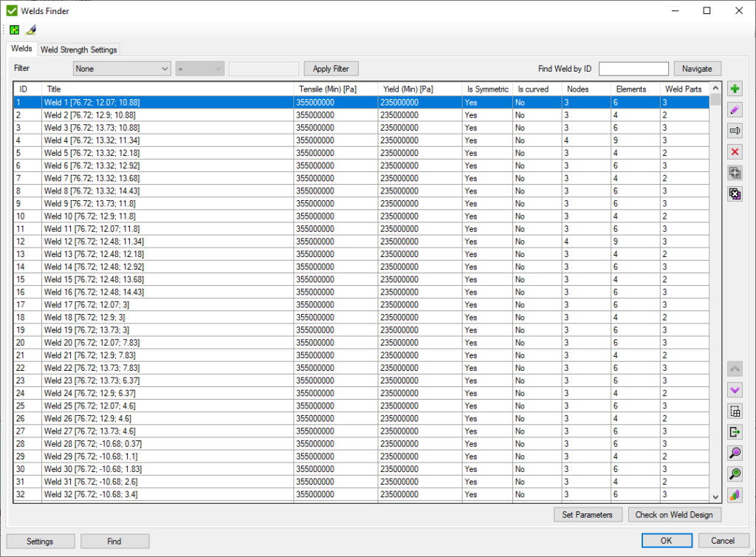Click the Check on Weld Design button
The width and height of the screenshot is (756, 557).
click(674, 514)
